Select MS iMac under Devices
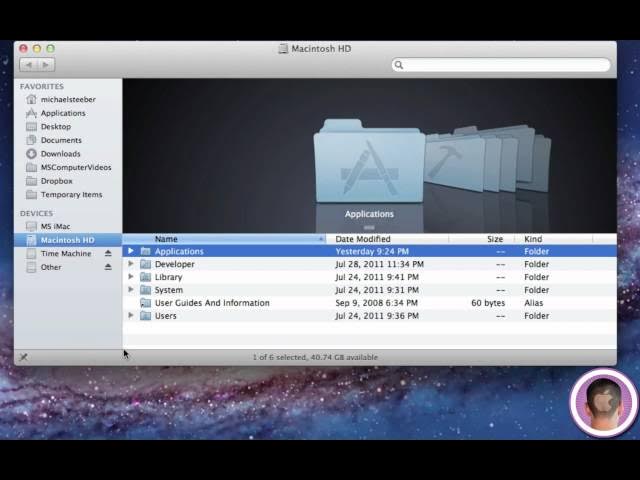This screenshot has height=480, width=640. (x=48, y=226)
